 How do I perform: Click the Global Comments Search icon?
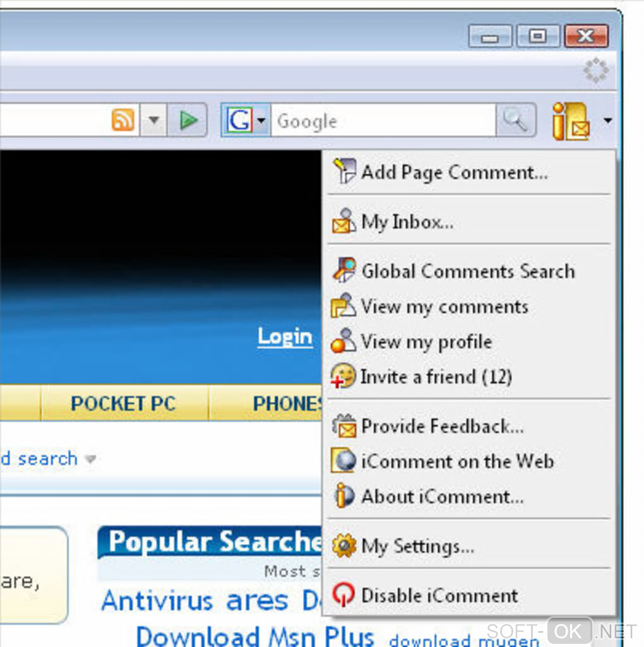coord(344,270)
